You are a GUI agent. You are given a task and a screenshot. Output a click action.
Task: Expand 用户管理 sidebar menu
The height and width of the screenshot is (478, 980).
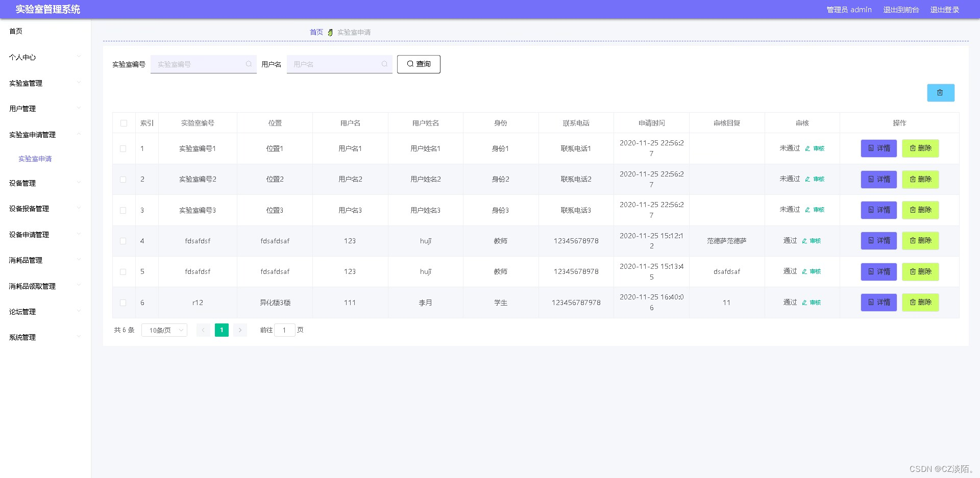point(45,109)
